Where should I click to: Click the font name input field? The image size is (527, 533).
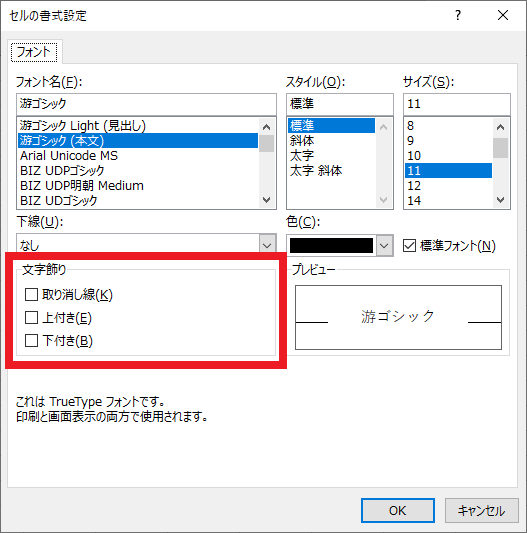(146, 104)
